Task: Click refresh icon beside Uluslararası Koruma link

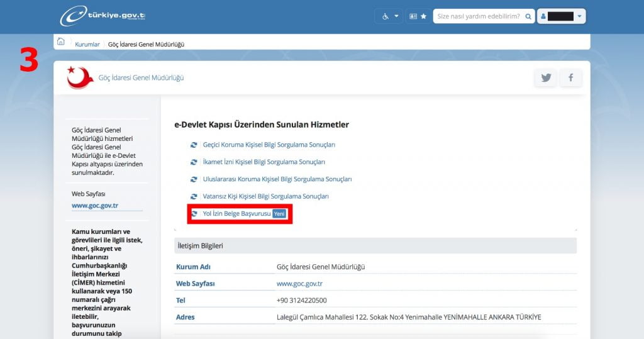Action: (x=194, y=179)
